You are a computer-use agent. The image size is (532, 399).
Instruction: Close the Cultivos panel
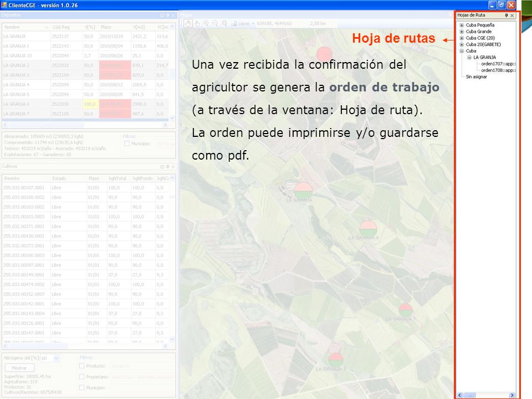point(173,167)
